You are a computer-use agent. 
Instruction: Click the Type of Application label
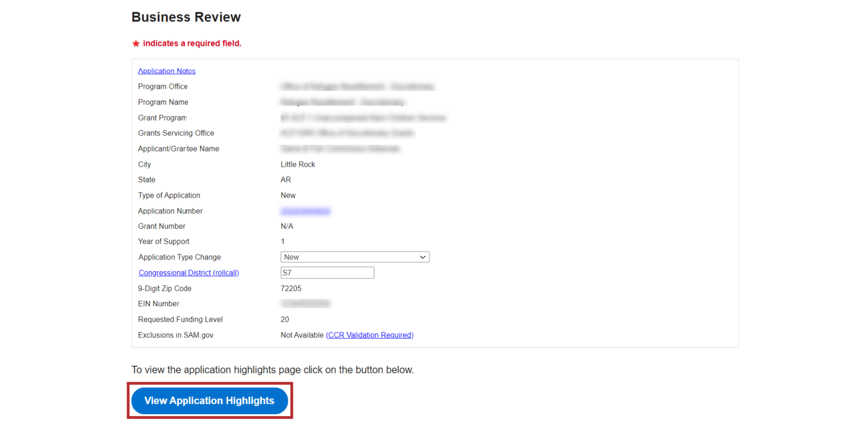point(169,195)
